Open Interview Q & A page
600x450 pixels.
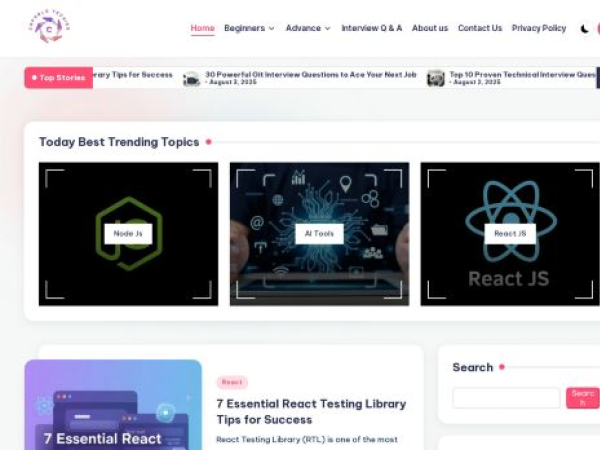click(372, 28)
